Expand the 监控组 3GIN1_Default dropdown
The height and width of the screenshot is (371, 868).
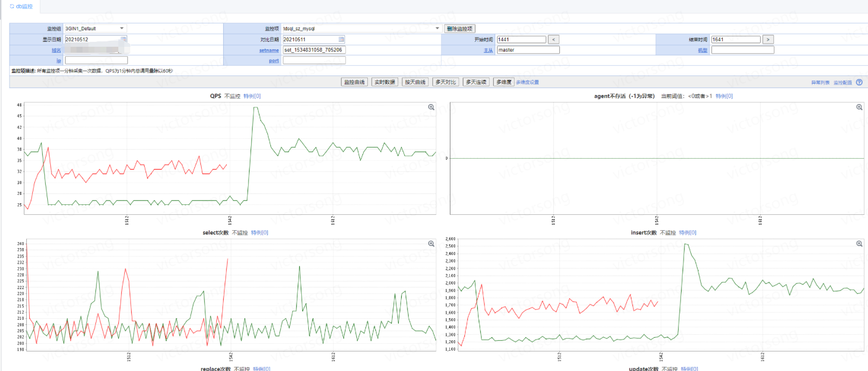(x=122, y=28)
